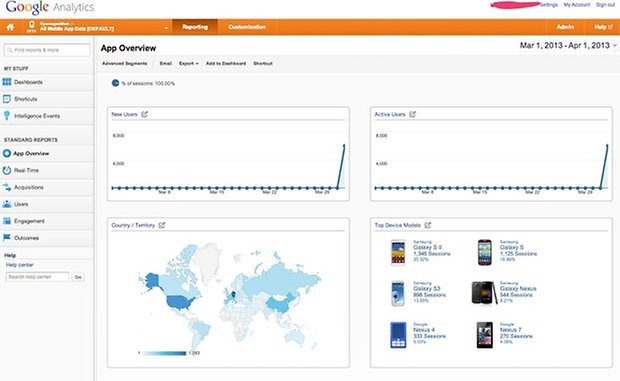Screen dimensions: 620x381
Task: Select the App Overview sidebar icon
Action: [7, 153]
